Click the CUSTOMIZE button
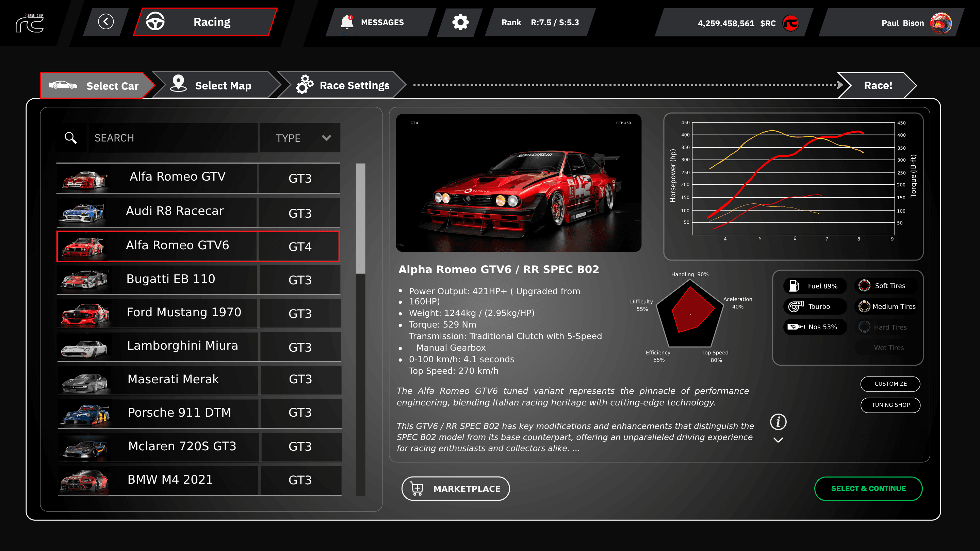Screen dimensions: 980x551 890,383
